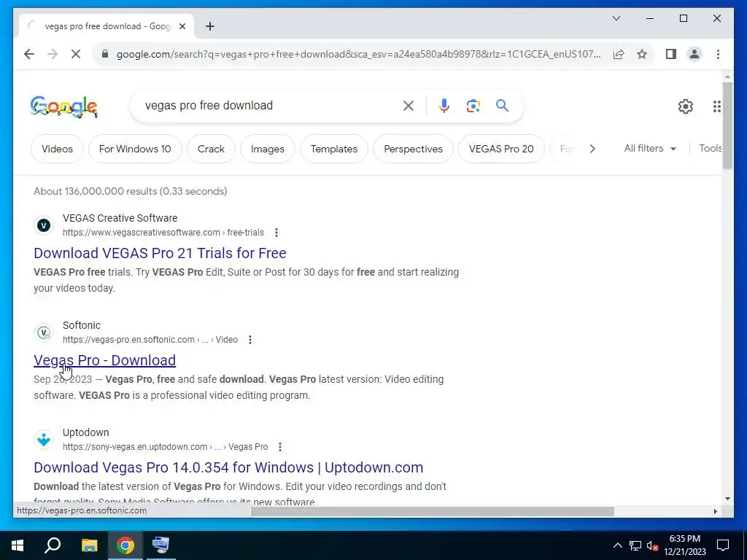Open the taskbar clock showing 6:35 PM

[x=685, y=545]
